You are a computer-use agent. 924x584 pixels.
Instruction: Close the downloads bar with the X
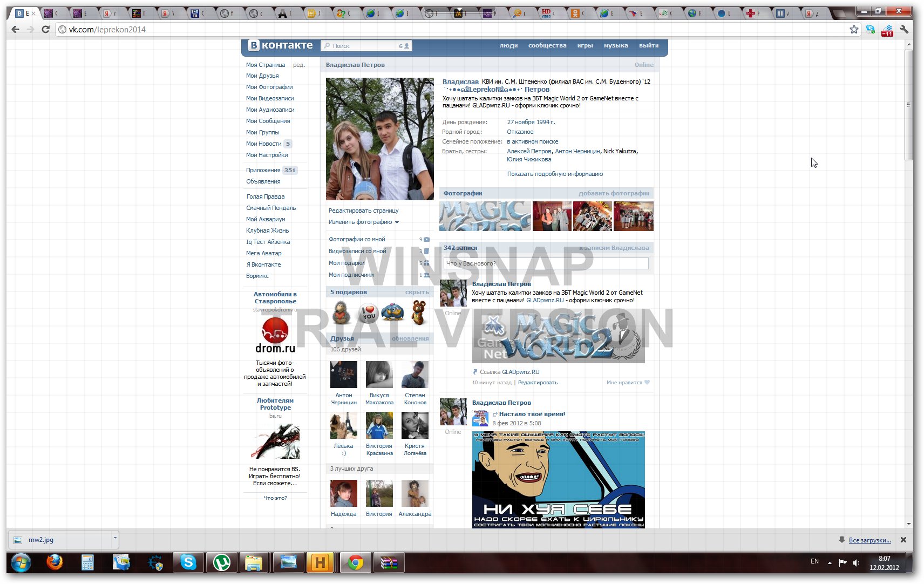tap(903, 540)
